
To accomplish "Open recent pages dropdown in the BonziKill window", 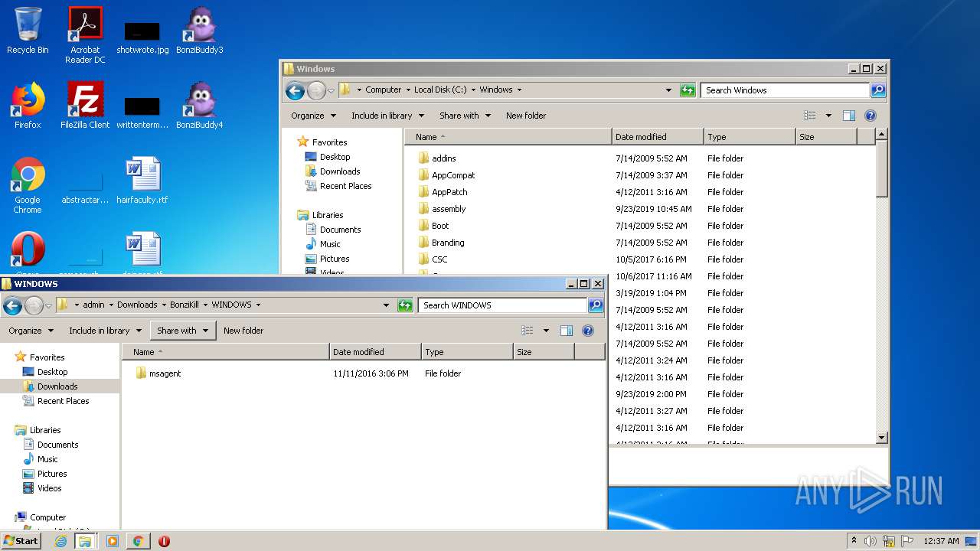I will click(x=48, y=306).
